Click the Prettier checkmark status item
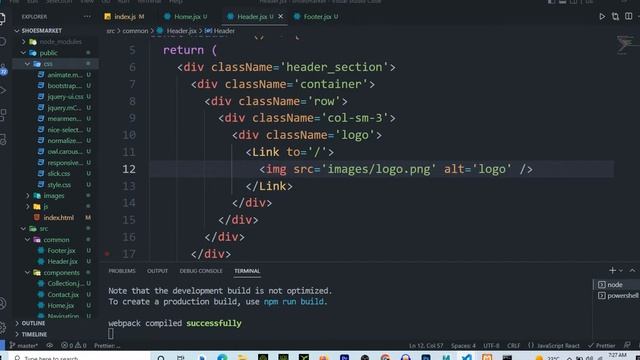 tap(601, 346)
